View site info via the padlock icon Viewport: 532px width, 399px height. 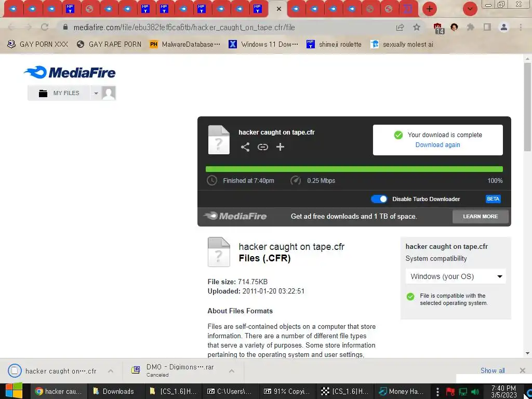tap(65, 27)
